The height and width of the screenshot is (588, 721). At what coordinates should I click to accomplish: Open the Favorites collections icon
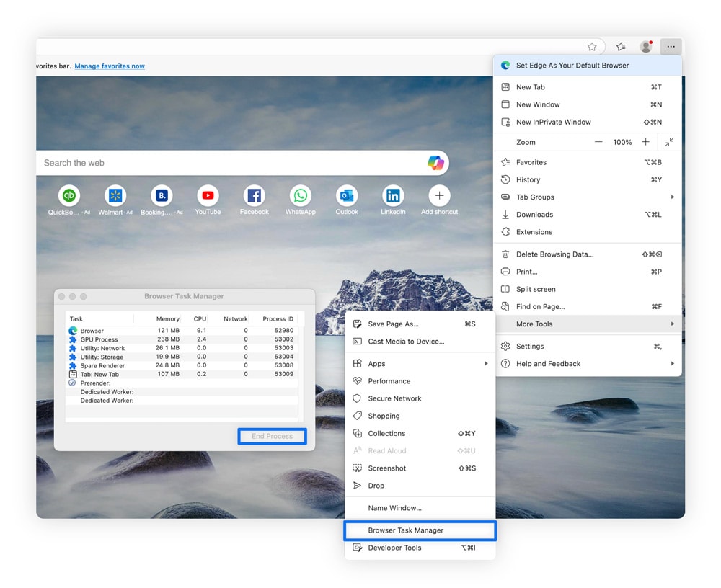pyautogui.click(x=620, y=46)
